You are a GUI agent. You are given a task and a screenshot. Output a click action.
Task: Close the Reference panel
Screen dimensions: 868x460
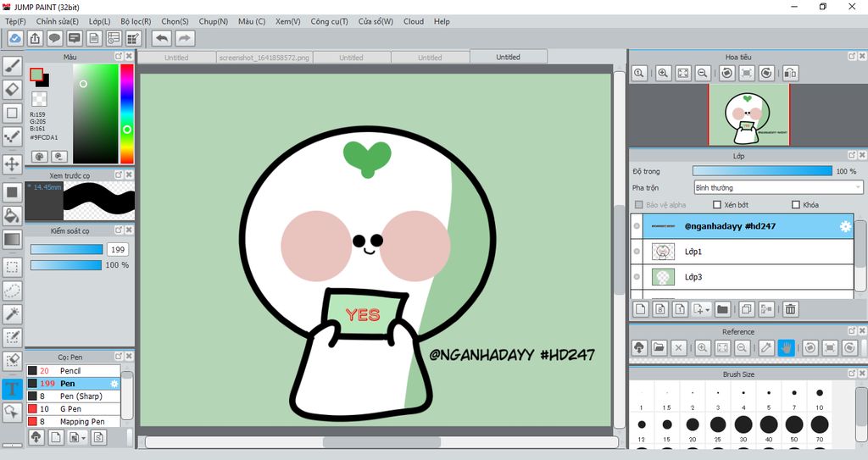tap(862, 331)
